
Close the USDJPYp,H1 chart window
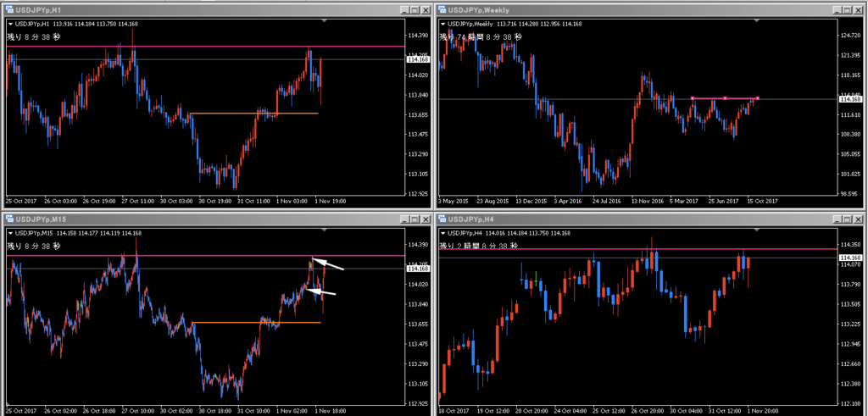[x=424, y=8]
